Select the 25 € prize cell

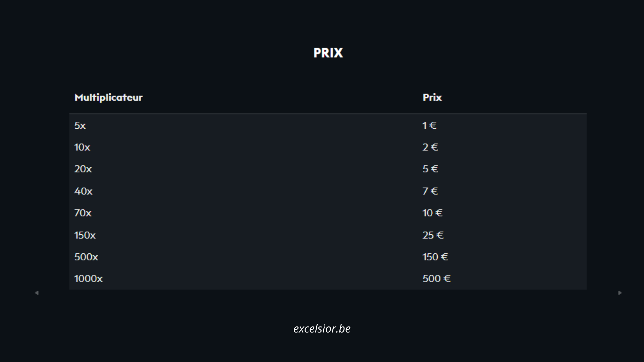tap(433, 235)
